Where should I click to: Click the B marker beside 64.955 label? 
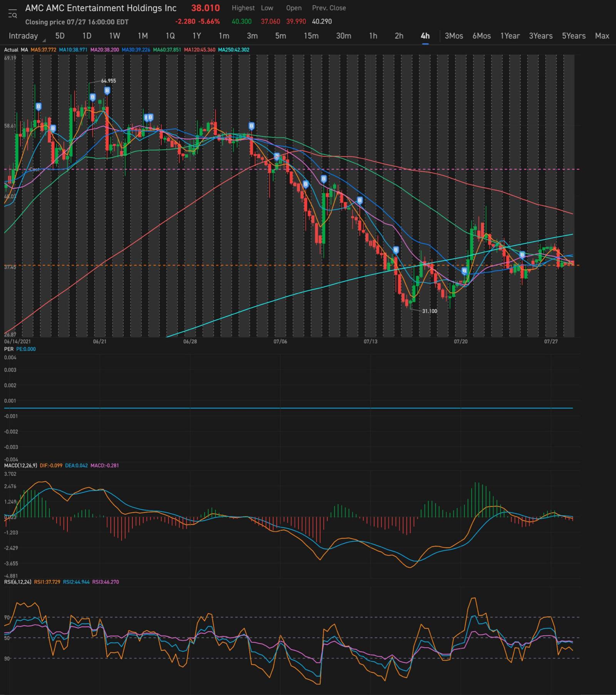coord(107,90)
